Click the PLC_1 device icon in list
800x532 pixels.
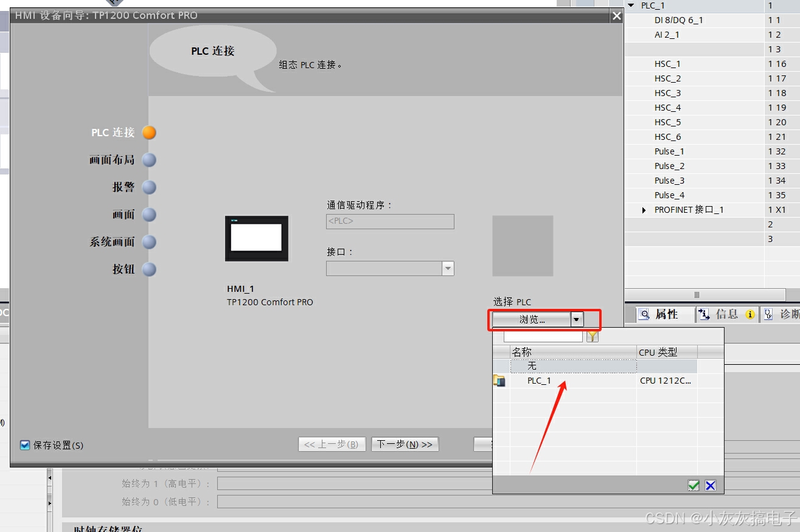(499, 381)
